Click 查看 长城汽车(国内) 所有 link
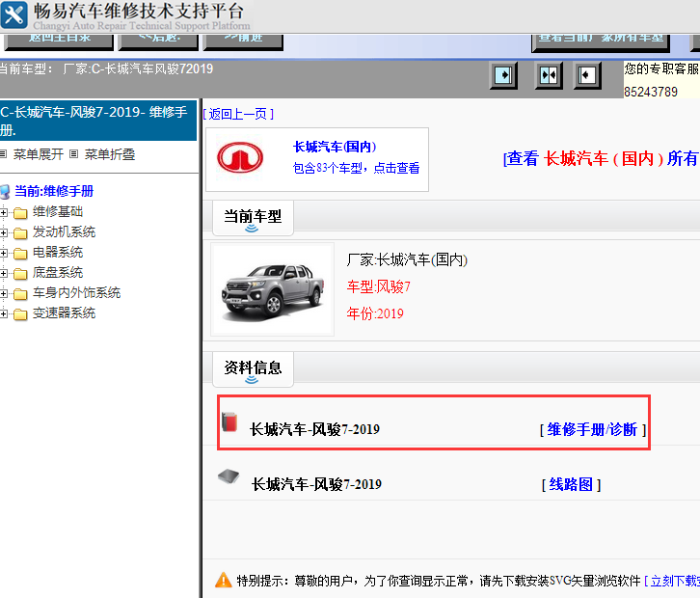The image size is (700, 598). (601, 158)
